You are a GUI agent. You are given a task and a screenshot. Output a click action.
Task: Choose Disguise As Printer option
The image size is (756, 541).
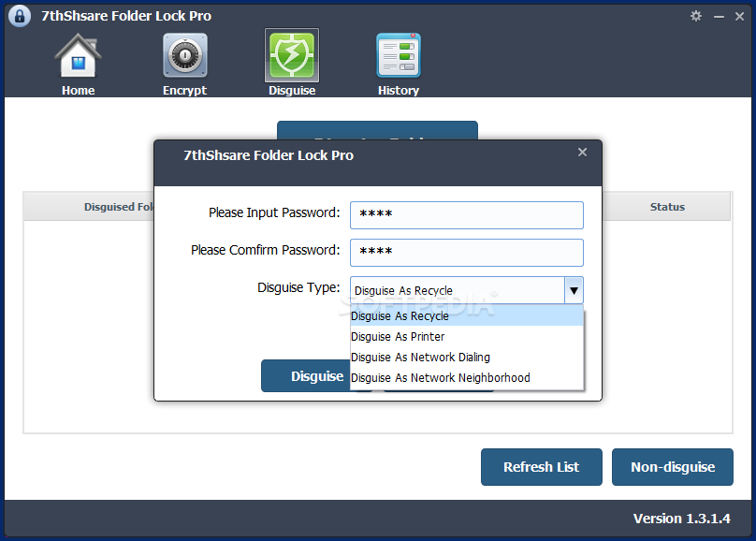point(467,337)
